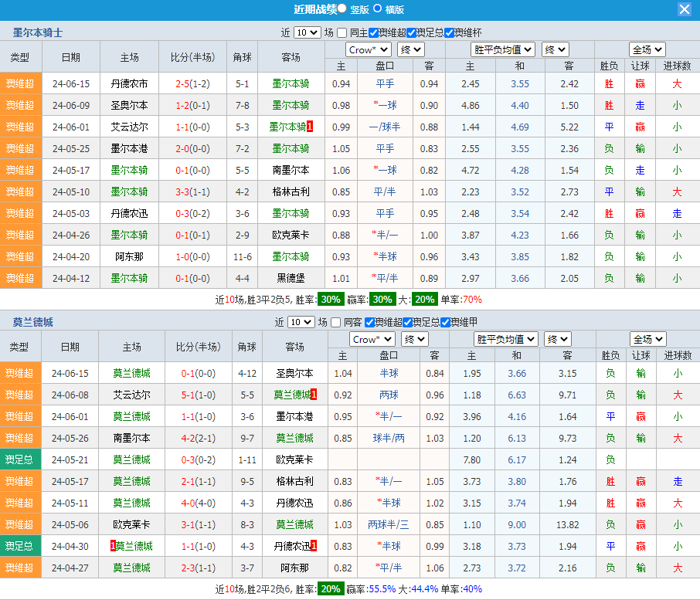Open Crow* company dropdown in 墨尔本骑士 section
The width and height of the screenshot is (700, 600).
pos(369,50)
